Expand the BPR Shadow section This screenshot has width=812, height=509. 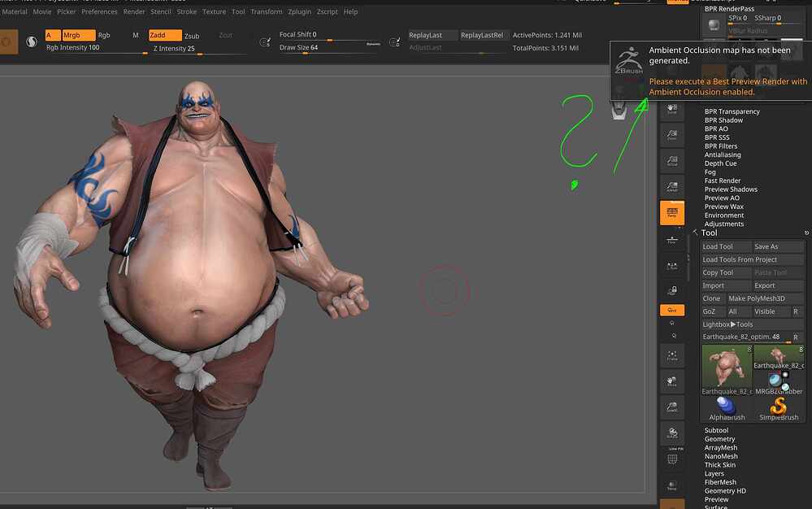pos(723,120)
